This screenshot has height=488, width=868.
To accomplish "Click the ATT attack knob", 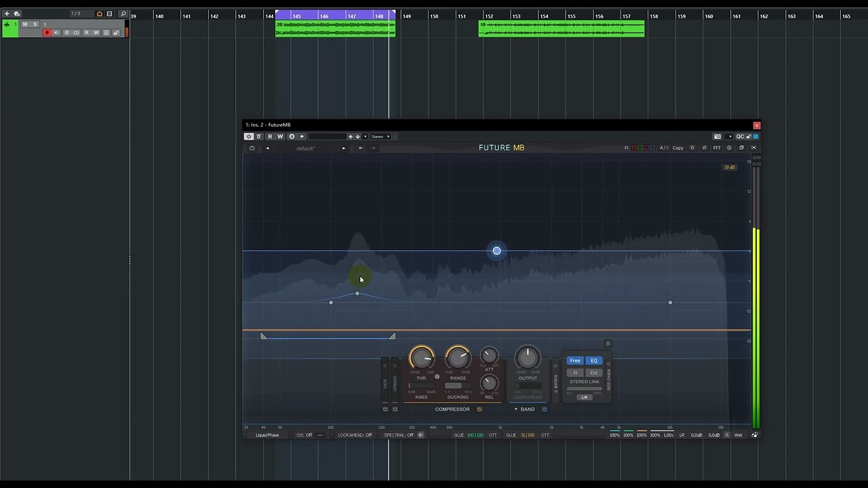I will (x=489, y=355).
